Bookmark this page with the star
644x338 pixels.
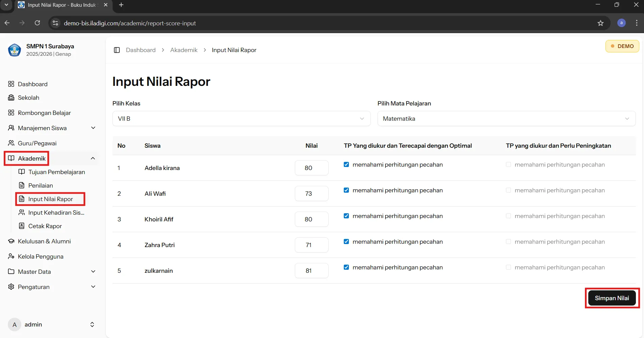[600, 23]
